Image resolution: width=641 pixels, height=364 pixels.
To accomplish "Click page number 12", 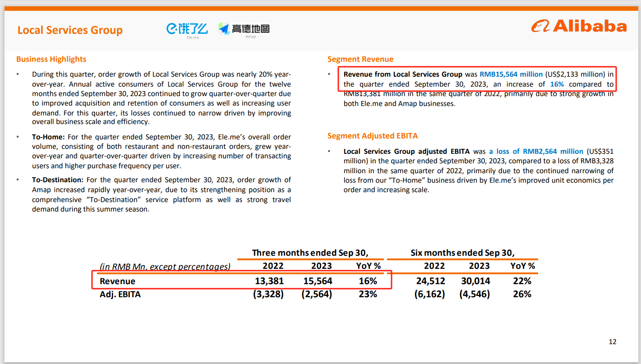I will pos(613,342).
